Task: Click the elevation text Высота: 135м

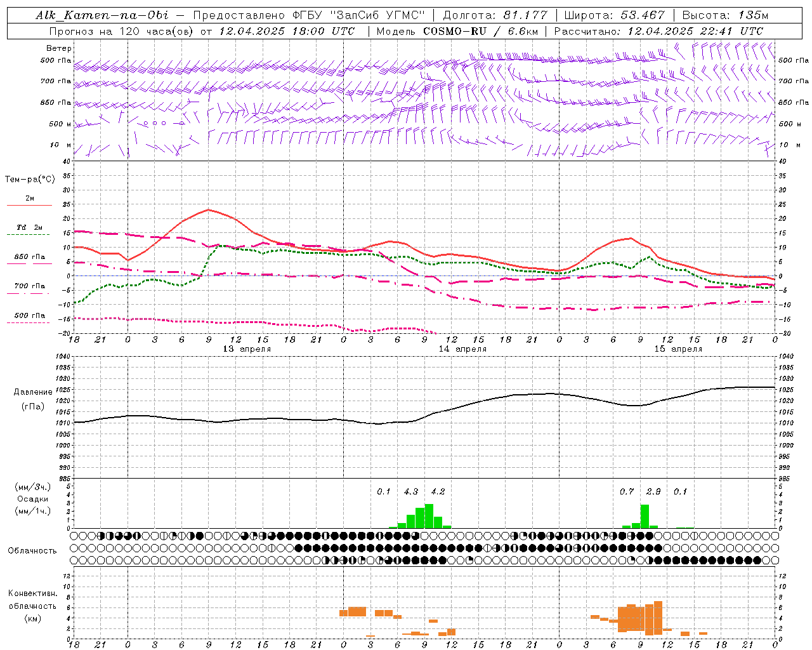Action: click(725, 15)
